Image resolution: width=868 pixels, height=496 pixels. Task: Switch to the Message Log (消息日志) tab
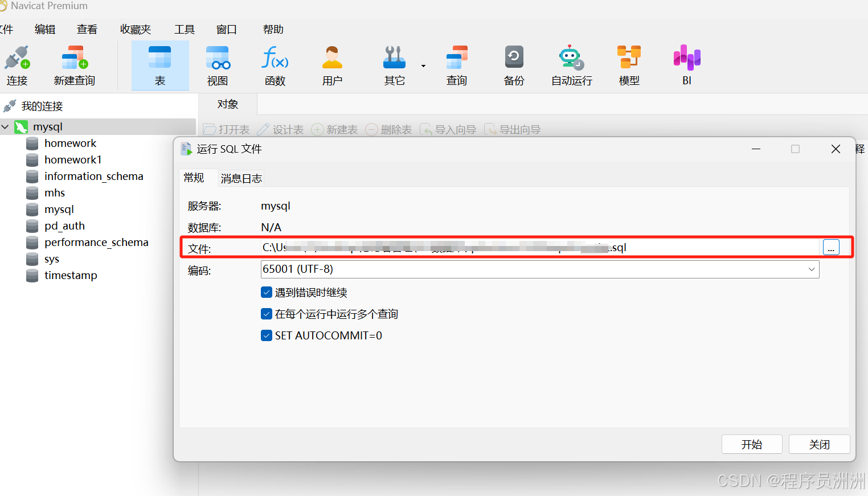point(241,179)
